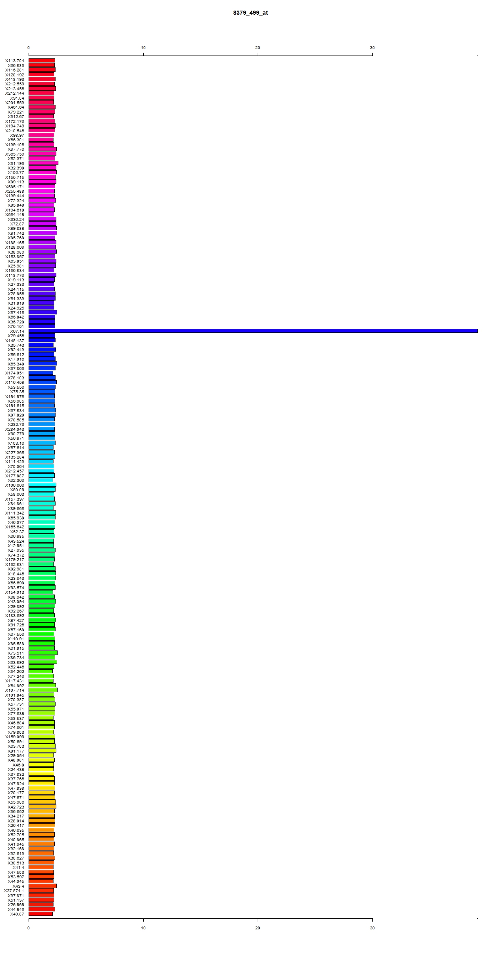Screen dimensions: 490x980
Task: Select the row label X554.149
Action: 15,214
